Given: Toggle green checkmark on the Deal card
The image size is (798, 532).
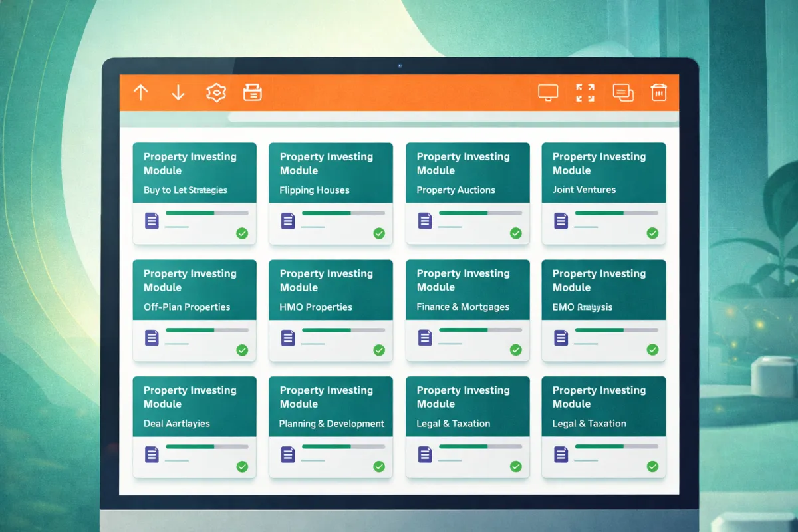Looking at the screenshot, I should pyautogui.click(x=242, y=467).
